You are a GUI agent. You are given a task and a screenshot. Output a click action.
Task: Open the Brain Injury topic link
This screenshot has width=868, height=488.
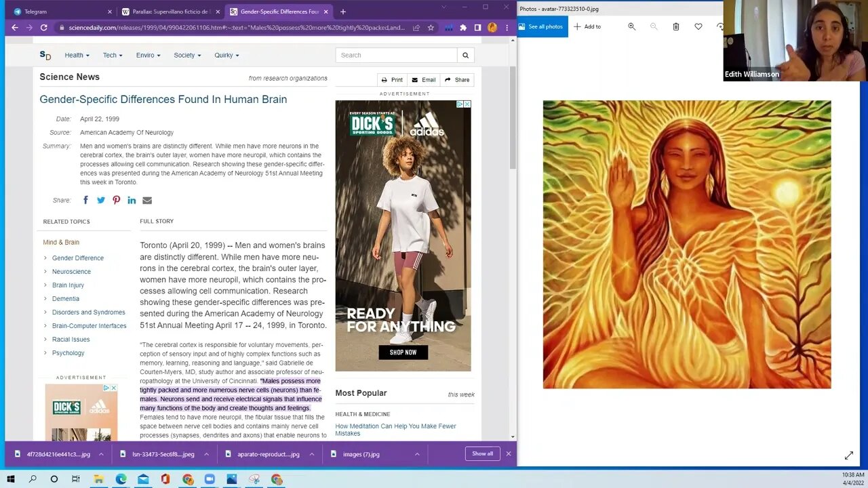pyautogui.click(x=68, y=285)
